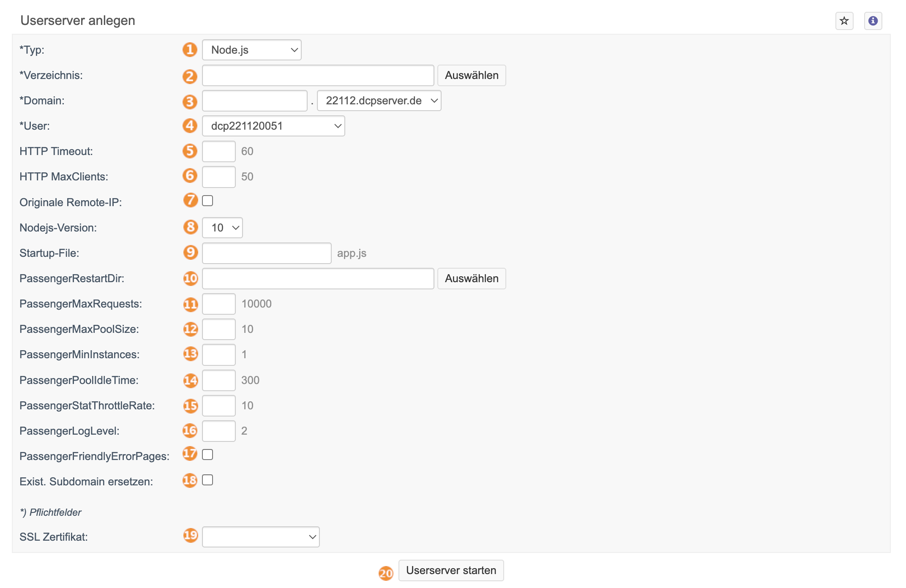Image resolution: width=906 pixels, height=588 pixels.
Task: Click Auswählen next to PassengerRestartDir
Action: (x=472, y=278)
